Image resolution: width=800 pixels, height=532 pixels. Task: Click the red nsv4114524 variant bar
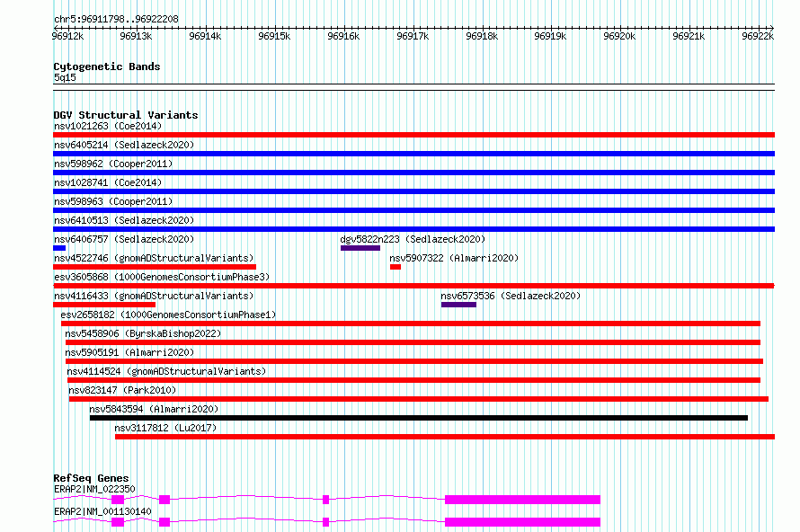pos(413,380)
